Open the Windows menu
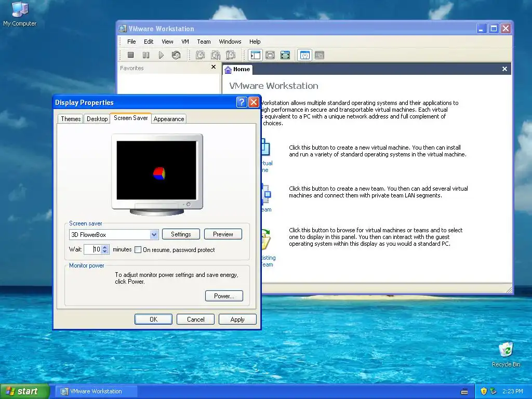Image resolution: width=532 pixels, height=399 pixels. click(230, 42)
